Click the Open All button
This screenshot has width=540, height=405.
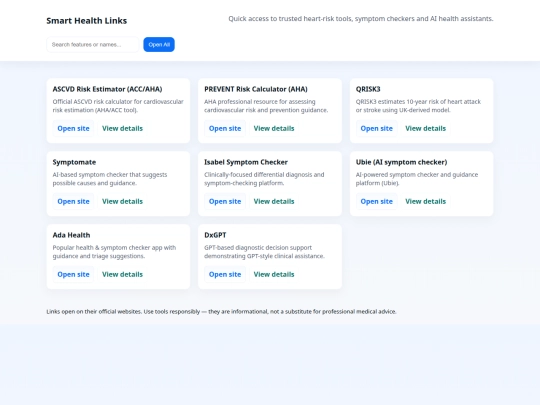(159, 44)
